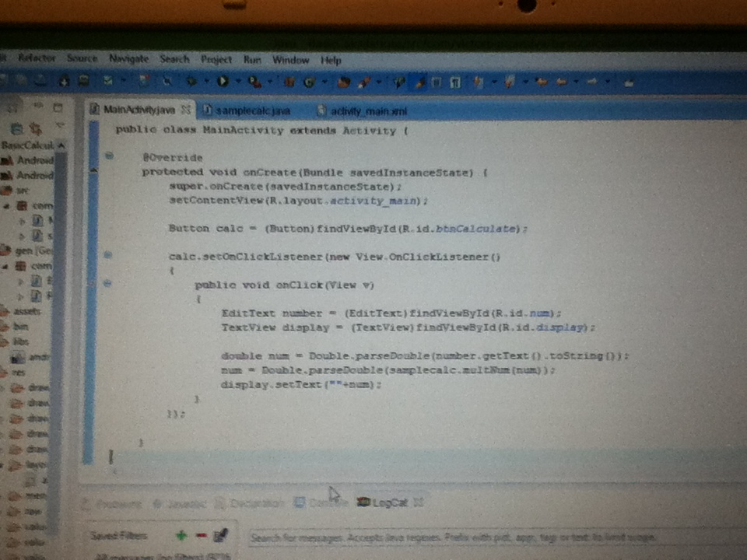
Task: Open the Android SDK Manager toolbar icon
Action: tap(65, 82)
